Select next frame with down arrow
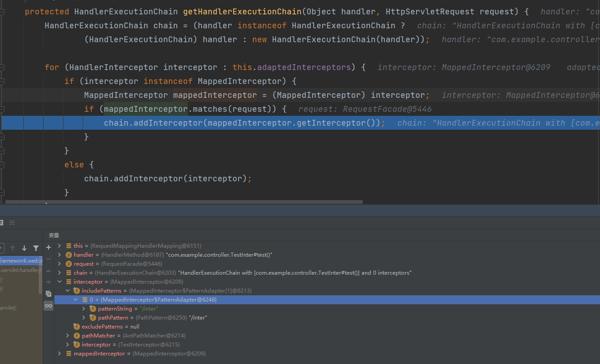 pyautogui.click(x=24, y=248)
